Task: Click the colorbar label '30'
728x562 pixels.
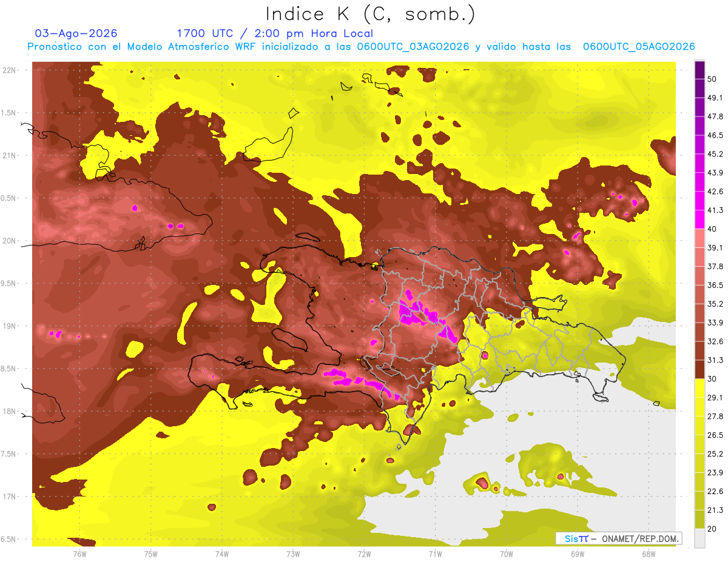Action: click(713, 379)
